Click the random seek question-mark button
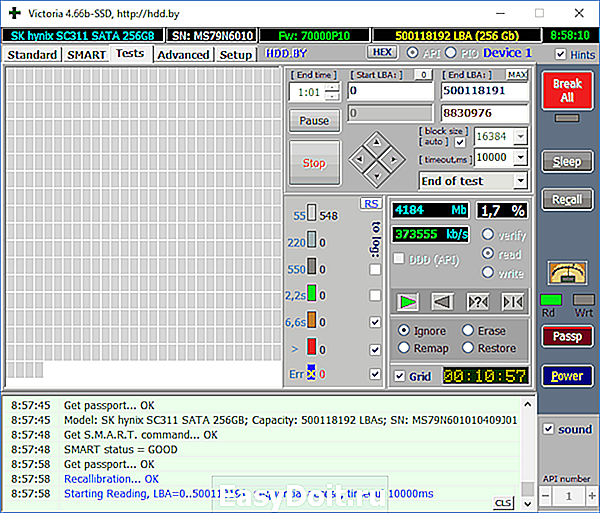The width and height of the screenshot is (600, 513). [x=478, y=302]
